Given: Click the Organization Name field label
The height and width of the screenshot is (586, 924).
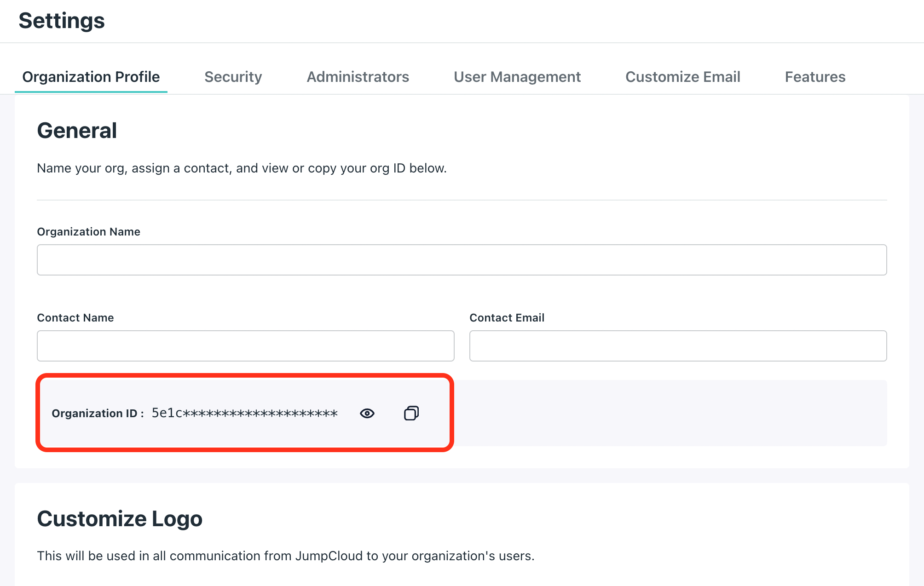Looking at the screenshot, I should point(88,232).
